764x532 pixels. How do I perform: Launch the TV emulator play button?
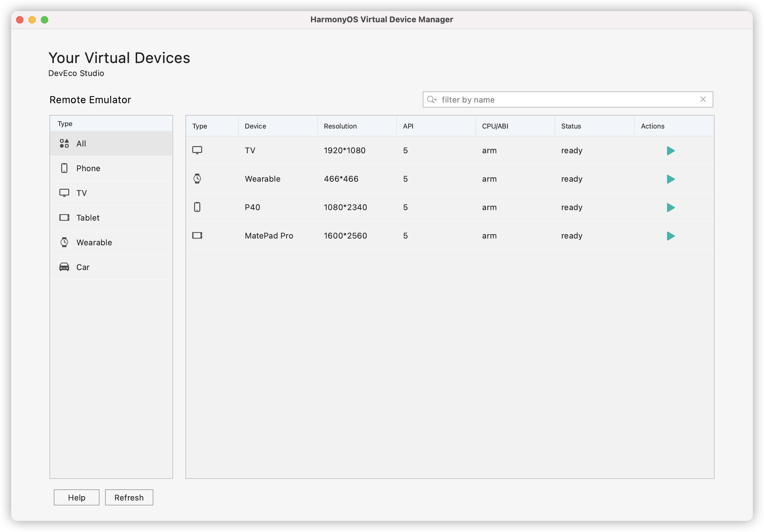point(670,151)
